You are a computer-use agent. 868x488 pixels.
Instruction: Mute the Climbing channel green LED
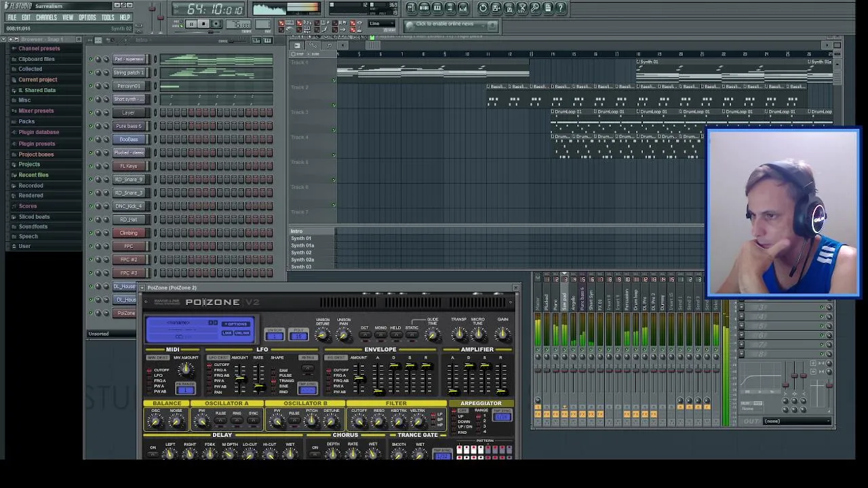[91, 233]
